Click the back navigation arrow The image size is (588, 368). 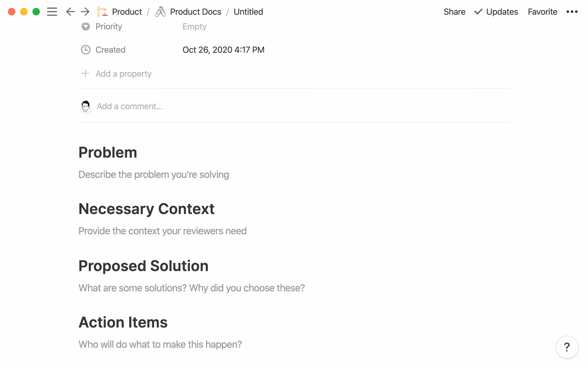pyautogui.click(x=70, y=12)
